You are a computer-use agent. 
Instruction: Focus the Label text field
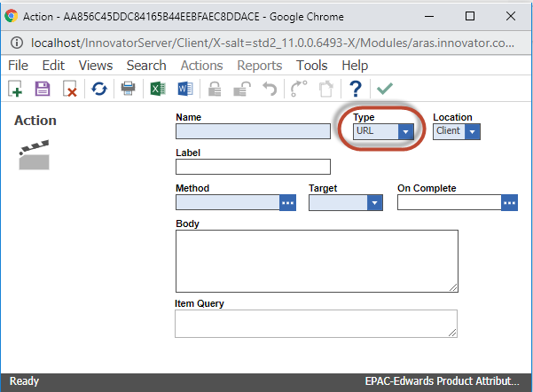pyautogui.click(x=252, y=167)
